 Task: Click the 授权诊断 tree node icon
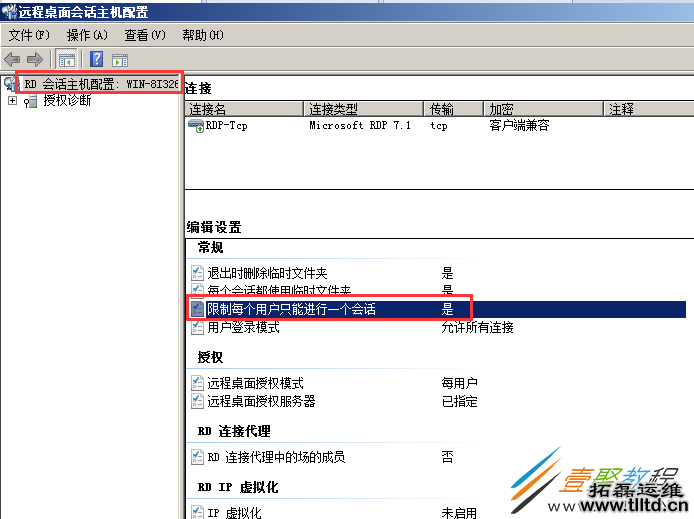click(31, 101)
